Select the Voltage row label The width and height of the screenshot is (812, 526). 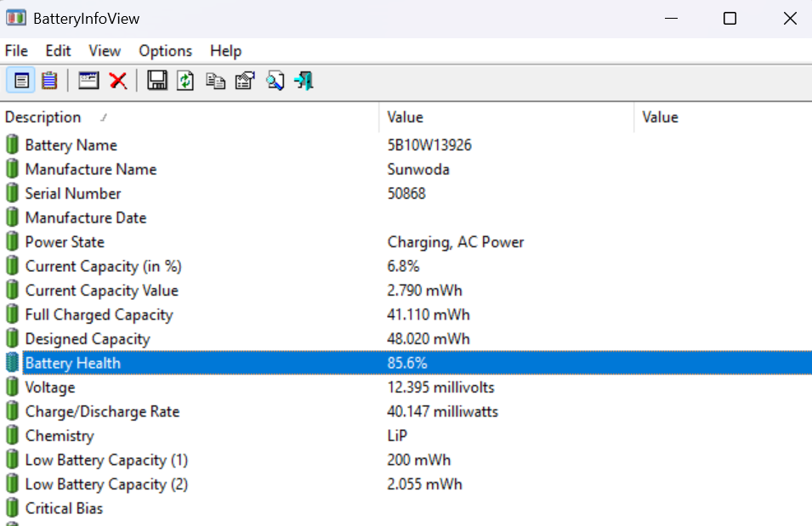tap(49, 387)
